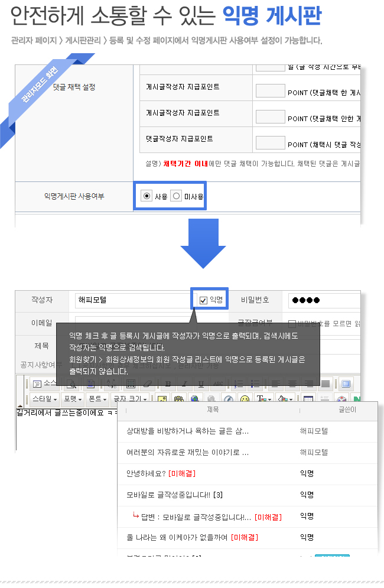This screenshot has height=588, width=384.
Task: Click the 글쓴이 column header
Action: pos(347,410)
